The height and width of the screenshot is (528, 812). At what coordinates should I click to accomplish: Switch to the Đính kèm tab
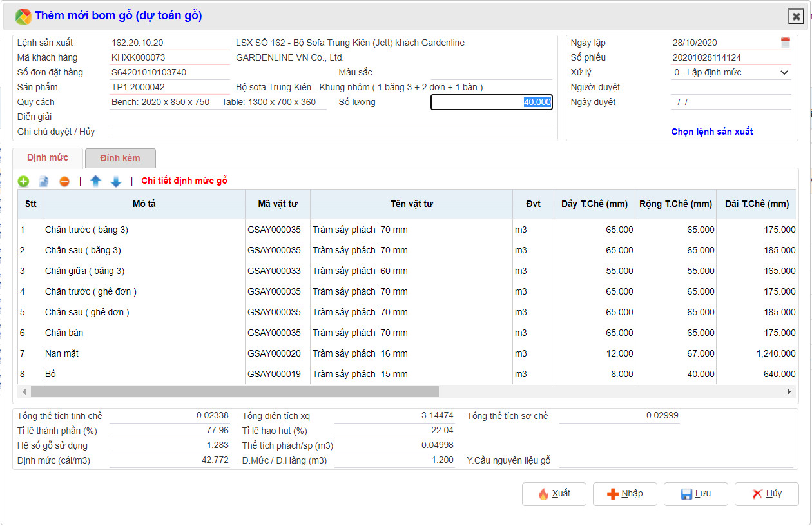click(120, 158)
